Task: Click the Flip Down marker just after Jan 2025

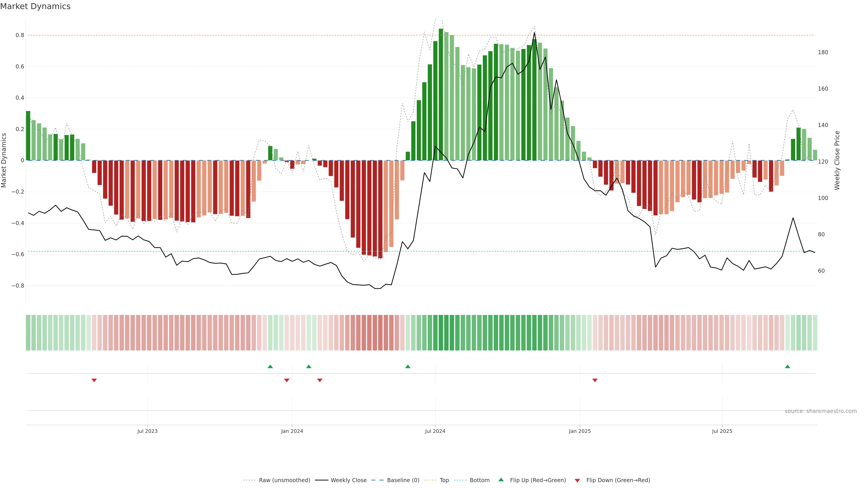Action: click(x=595, y=380)
